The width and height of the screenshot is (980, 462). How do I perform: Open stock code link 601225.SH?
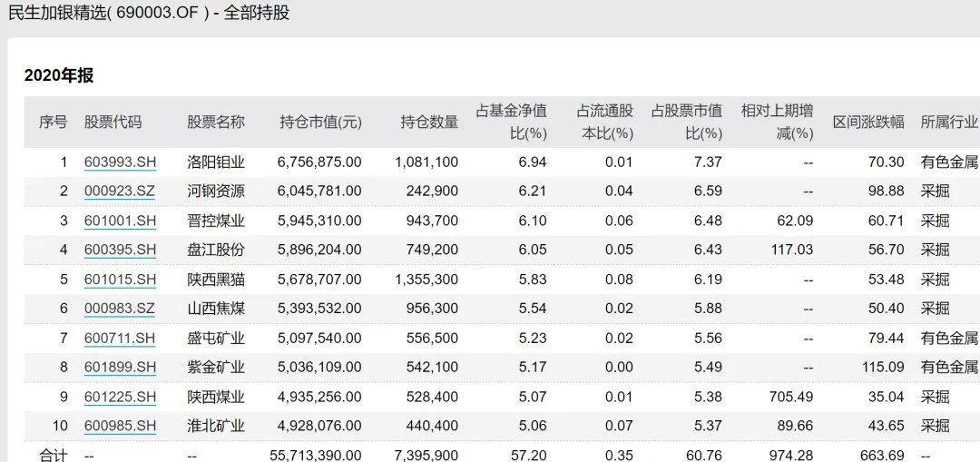[120, 397]
